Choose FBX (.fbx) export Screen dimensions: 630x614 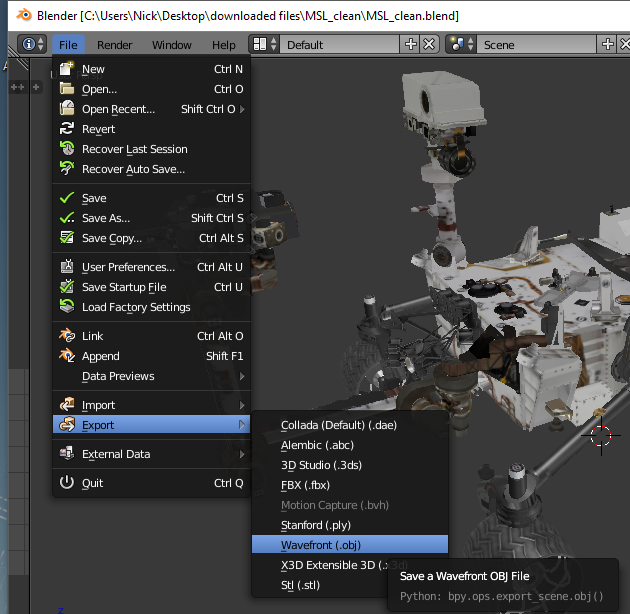click(350, 485)
